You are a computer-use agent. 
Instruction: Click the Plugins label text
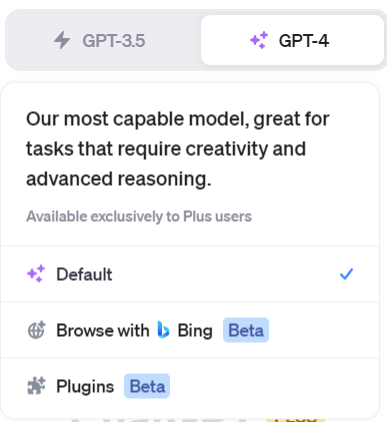(85, 387)
